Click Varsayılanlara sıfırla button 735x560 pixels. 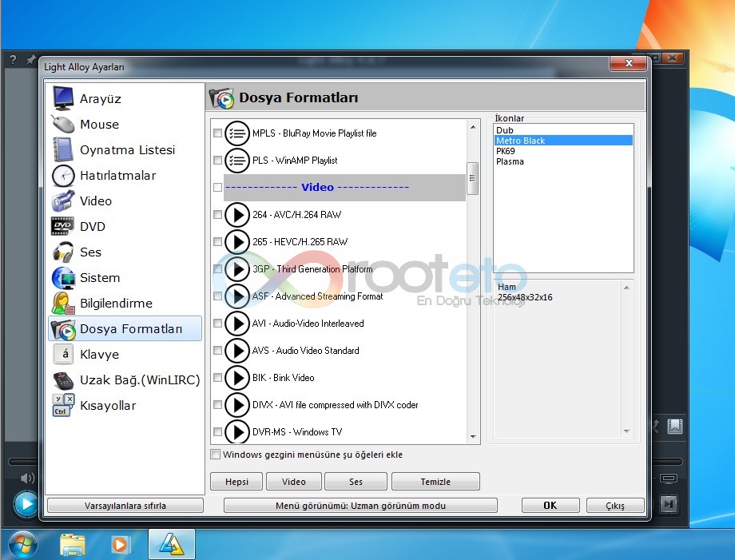click(125, 506)
